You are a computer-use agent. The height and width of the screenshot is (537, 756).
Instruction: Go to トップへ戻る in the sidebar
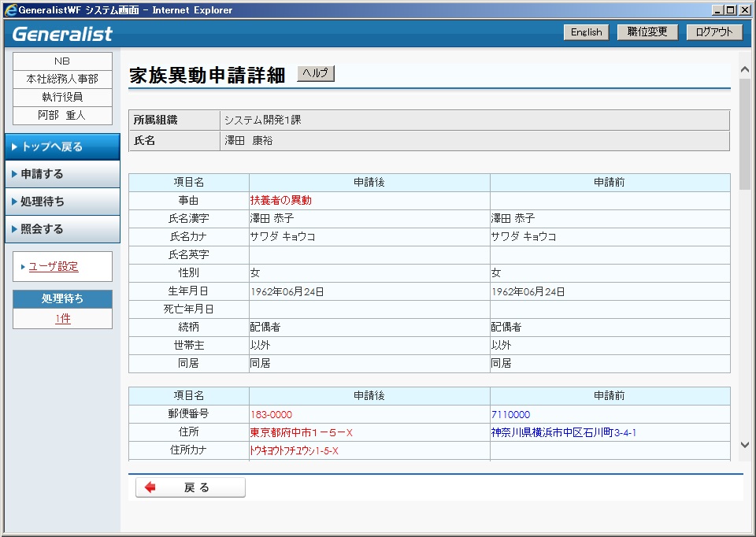[61, 147]
